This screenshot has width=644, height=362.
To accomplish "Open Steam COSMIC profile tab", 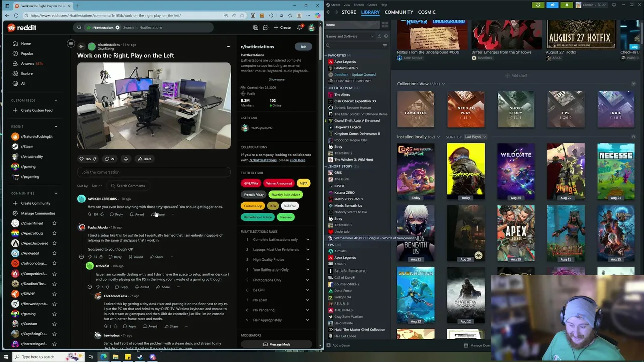I will (x=427, y=12).
